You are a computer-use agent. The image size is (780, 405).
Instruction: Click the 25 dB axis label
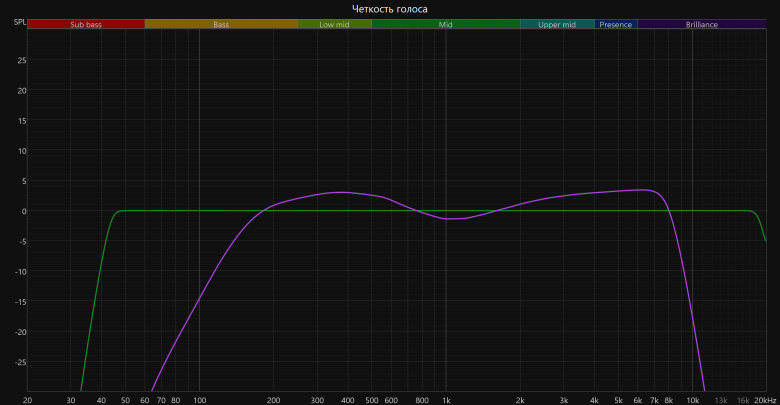coord(22,60)
